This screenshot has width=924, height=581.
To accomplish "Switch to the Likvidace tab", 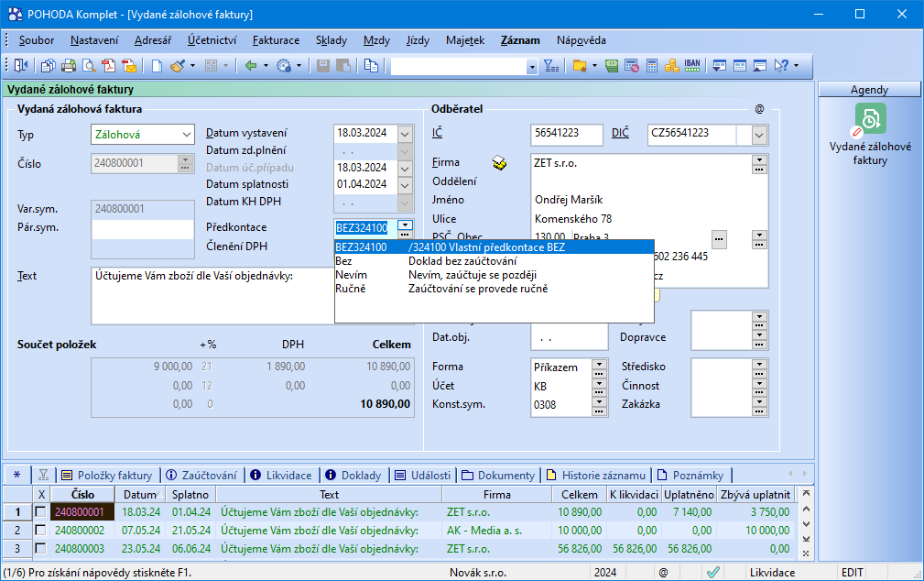I will point(281,476).
